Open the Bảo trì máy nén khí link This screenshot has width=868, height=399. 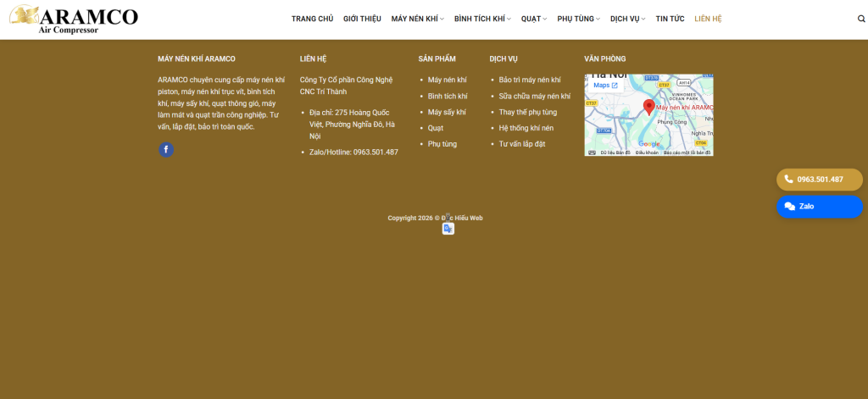click(529, 80)
